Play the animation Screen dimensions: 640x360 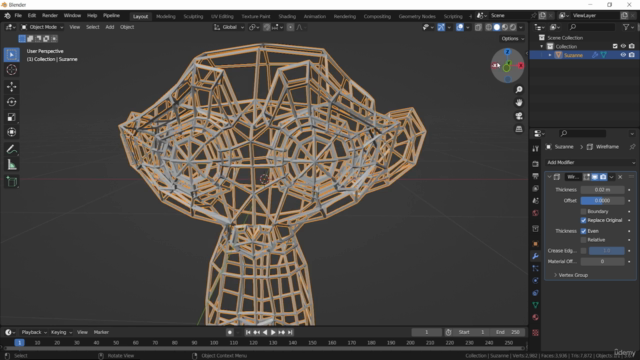point(273,332)
